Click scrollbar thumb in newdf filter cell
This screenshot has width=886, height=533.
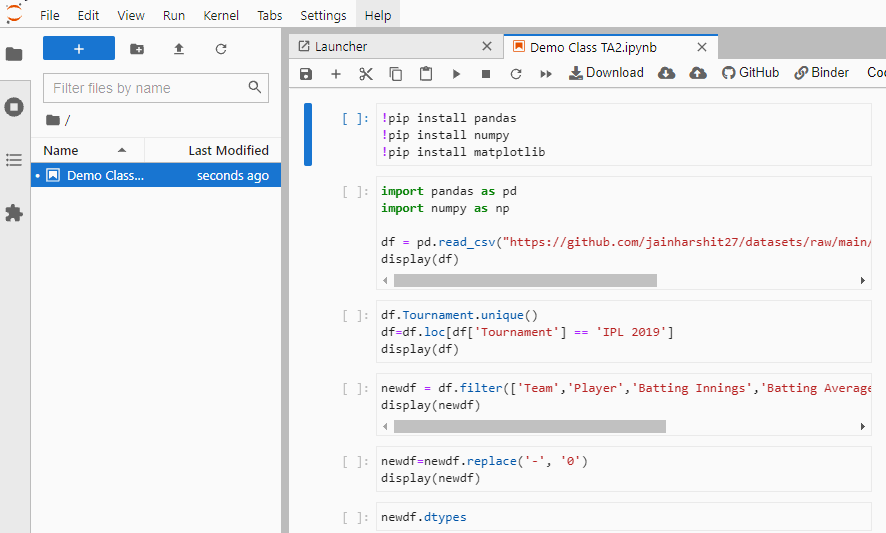pyautogui.click(x=529, y=426)
